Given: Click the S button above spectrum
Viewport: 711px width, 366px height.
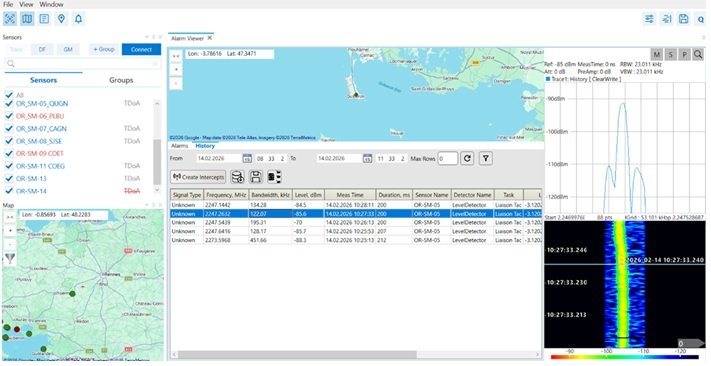Looking at the screenshot, I should point(671,55).
